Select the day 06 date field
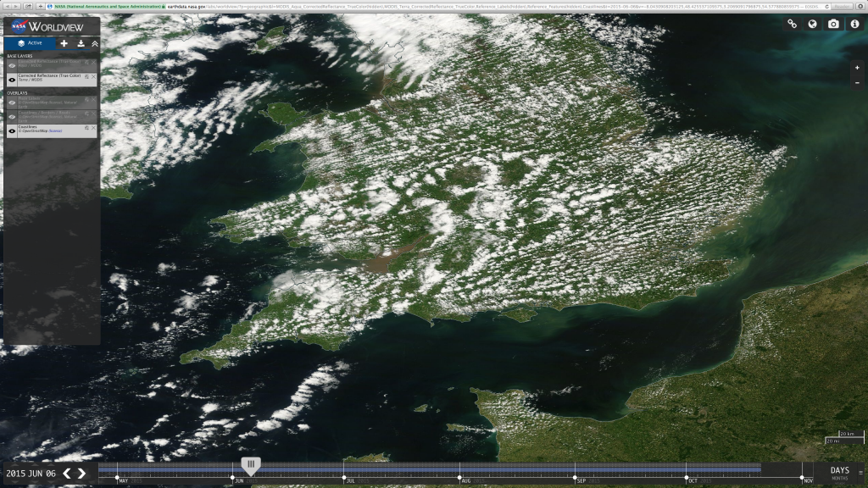 coord(50,474)
